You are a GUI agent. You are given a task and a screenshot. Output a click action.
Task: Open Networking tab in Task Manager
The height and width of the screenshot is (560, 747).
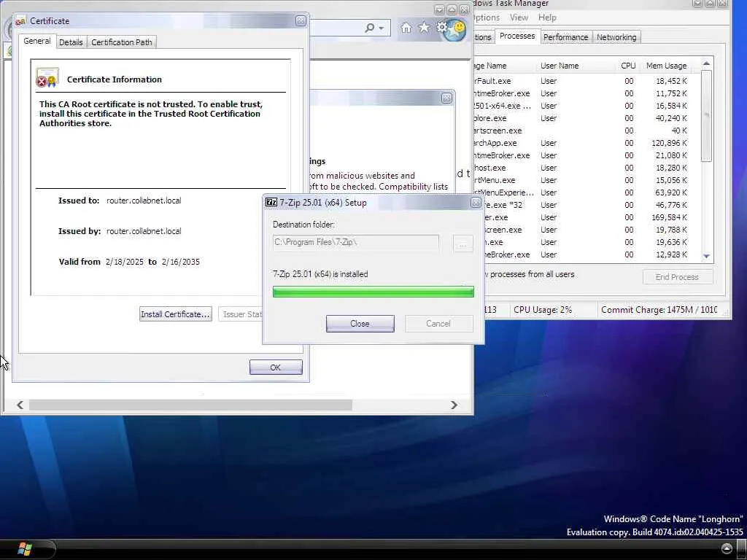[x=616, y=37]
